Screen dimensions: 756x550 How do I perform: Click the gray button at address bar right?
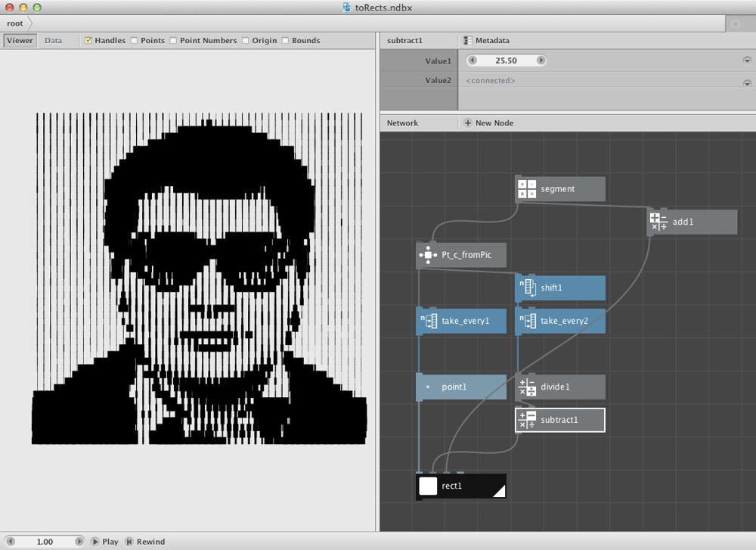click(735, 23)
